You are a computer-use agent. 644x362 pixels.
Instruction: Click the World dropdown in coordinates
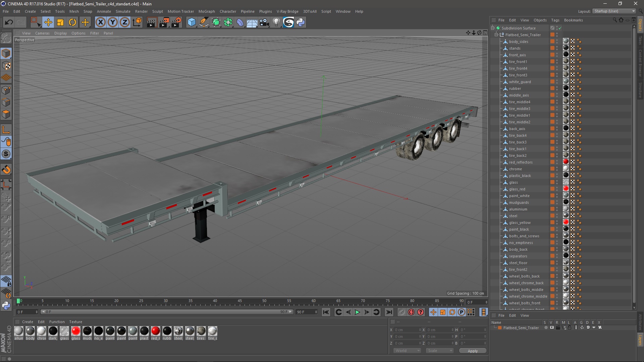point(406,351)
